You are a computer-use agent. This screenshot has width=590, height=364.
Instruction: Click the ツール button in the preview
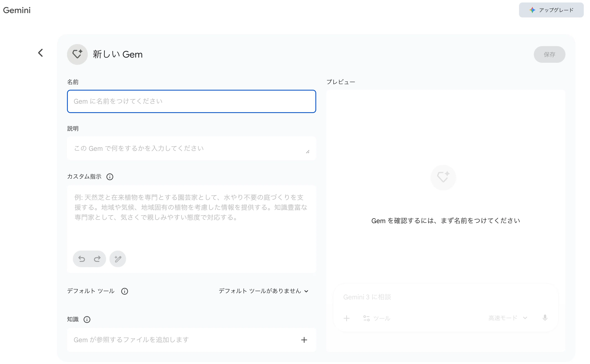[377, 318]
